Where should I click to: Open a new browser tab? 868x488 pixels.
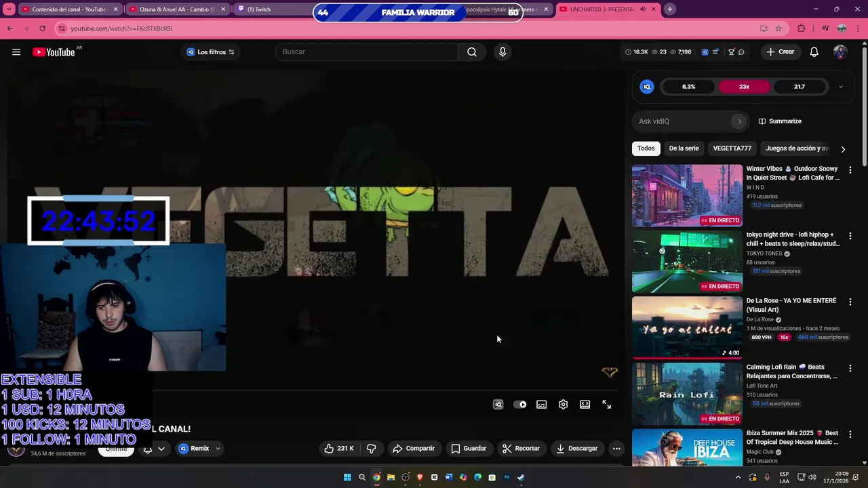click(670, 9)
